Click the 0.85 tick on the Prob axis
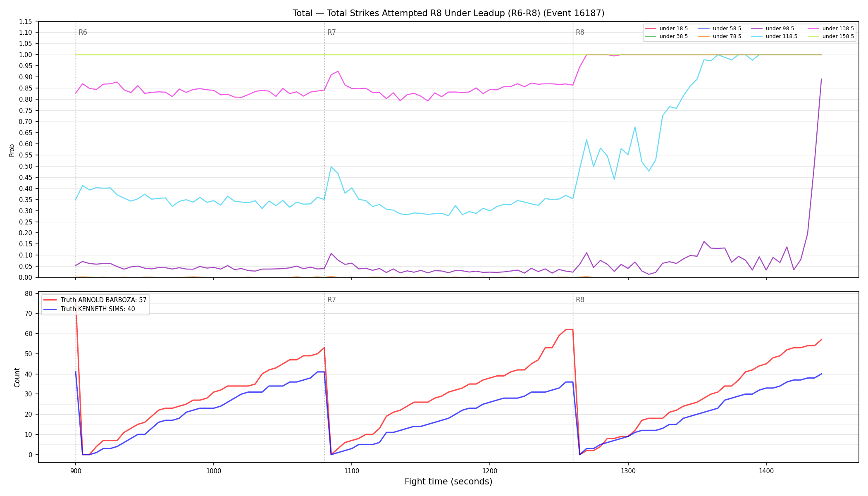The image size is (868, 496). (26, 88)
